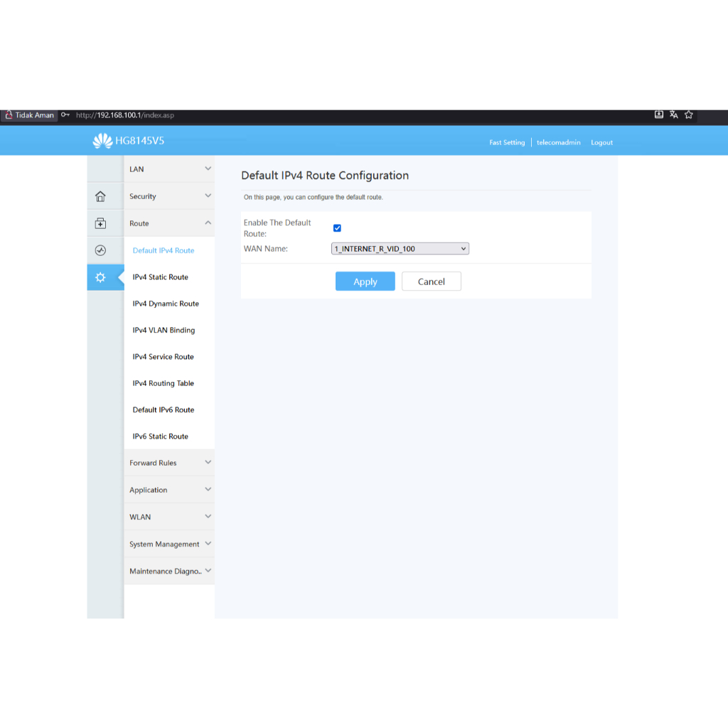Select the gear Advanced settings icon
The image size is (728, 728).
100,277
